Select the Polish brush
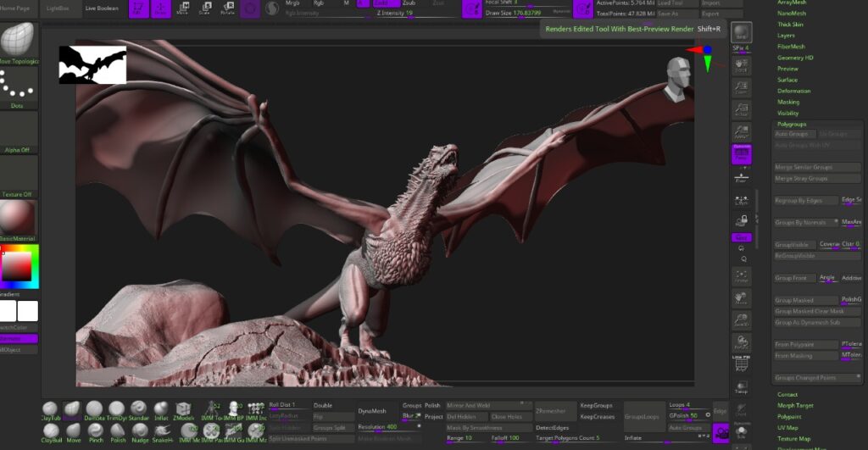 [x=118, y=433]
